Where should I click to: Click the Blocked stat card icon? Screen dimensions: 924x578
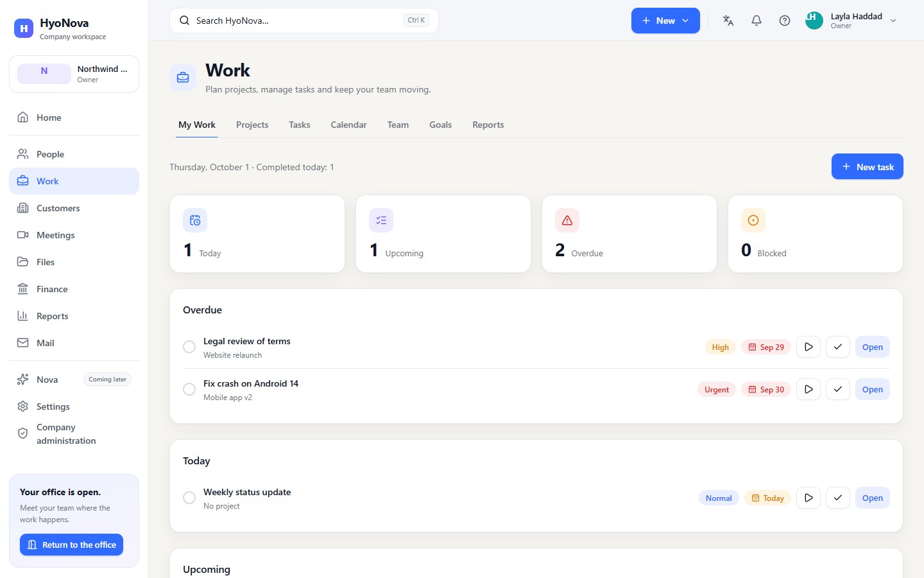[753, 220]
